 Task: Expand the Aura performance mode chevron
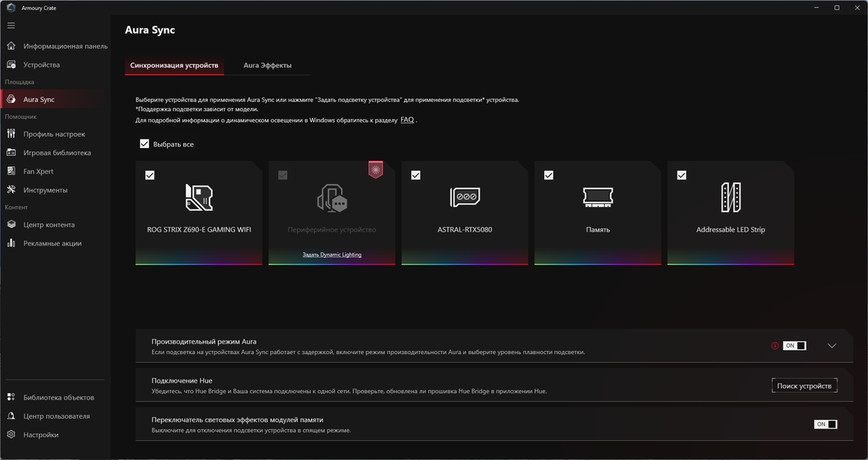(831, 346)
